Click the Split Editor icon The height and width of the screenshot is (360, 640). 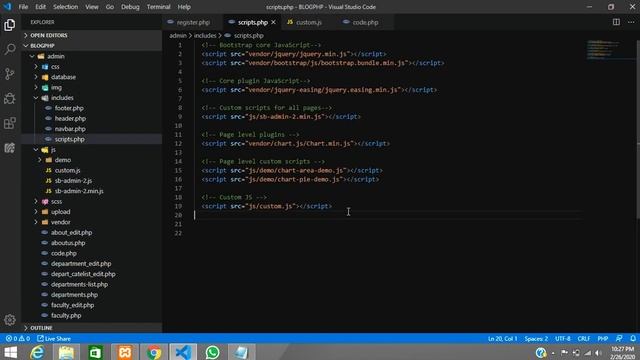click(616, 22)
